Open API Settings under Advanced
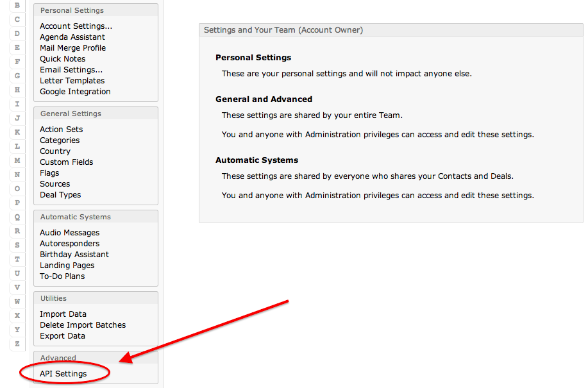 (x=63, y=374)
